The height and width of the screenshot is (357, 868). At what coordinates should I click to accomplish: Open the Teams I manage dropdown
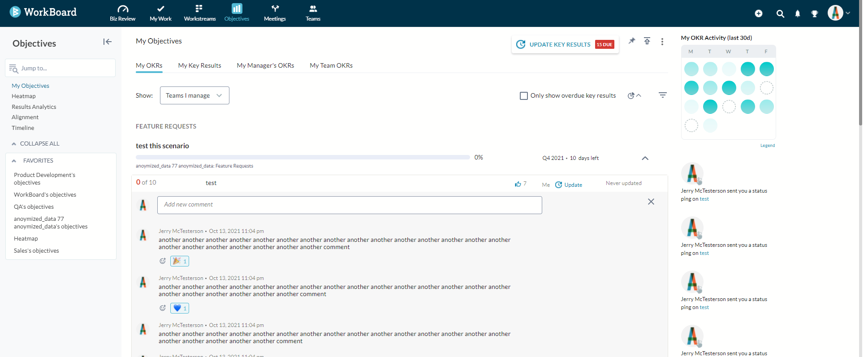[194, 95]
